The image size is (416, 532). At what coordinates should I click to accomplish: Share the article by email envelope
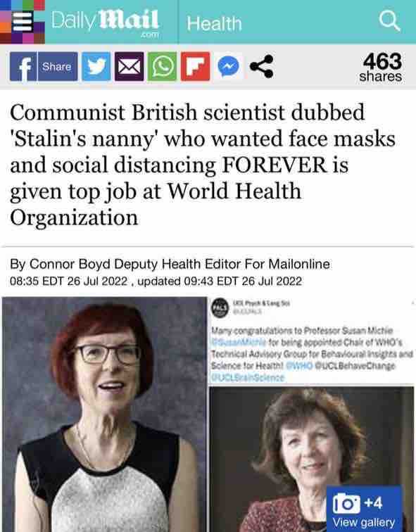[129, 66]
